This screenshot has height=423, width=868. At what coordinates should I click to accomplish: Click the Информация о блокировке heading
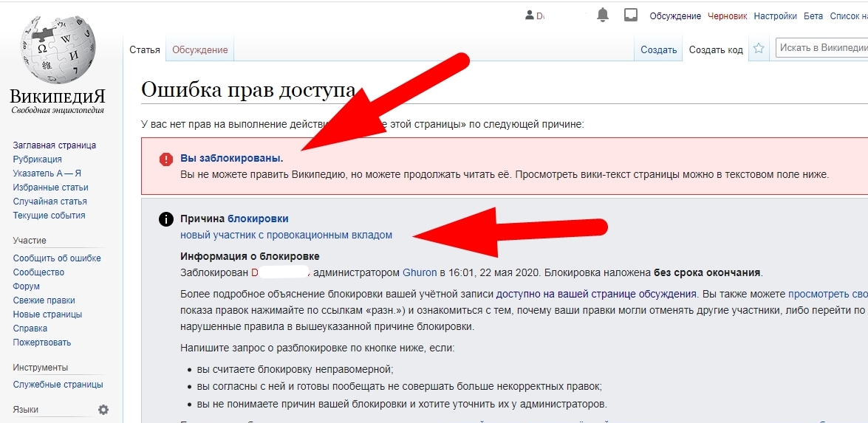(250, 257)
